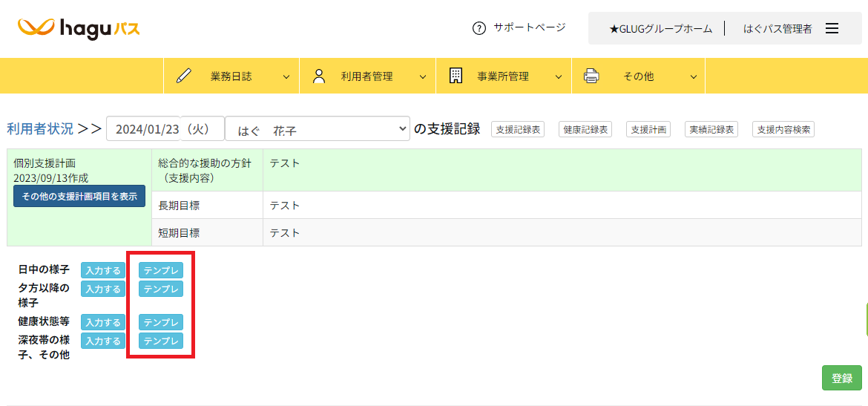Click the building icon for 事業所管理
The image size is (868, 406).
456,76
